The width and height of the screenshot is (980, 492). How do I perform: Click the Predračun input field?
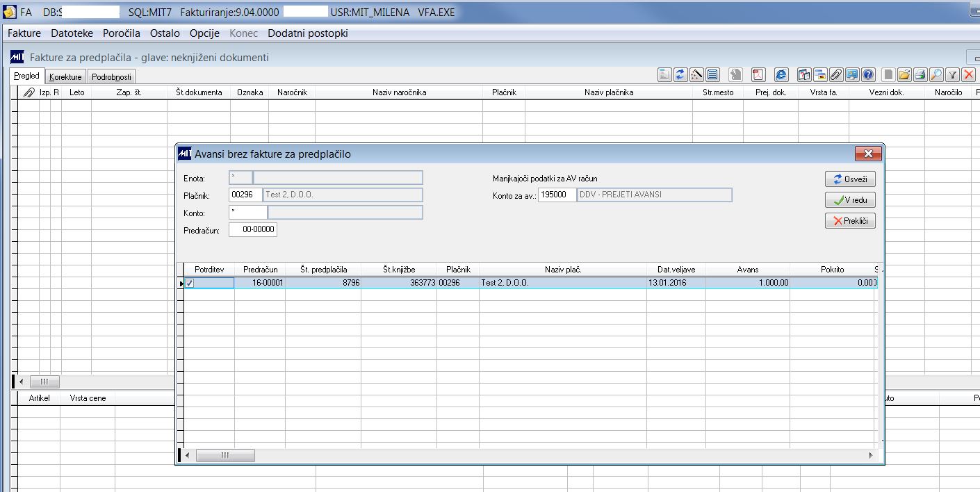[253, 229]
